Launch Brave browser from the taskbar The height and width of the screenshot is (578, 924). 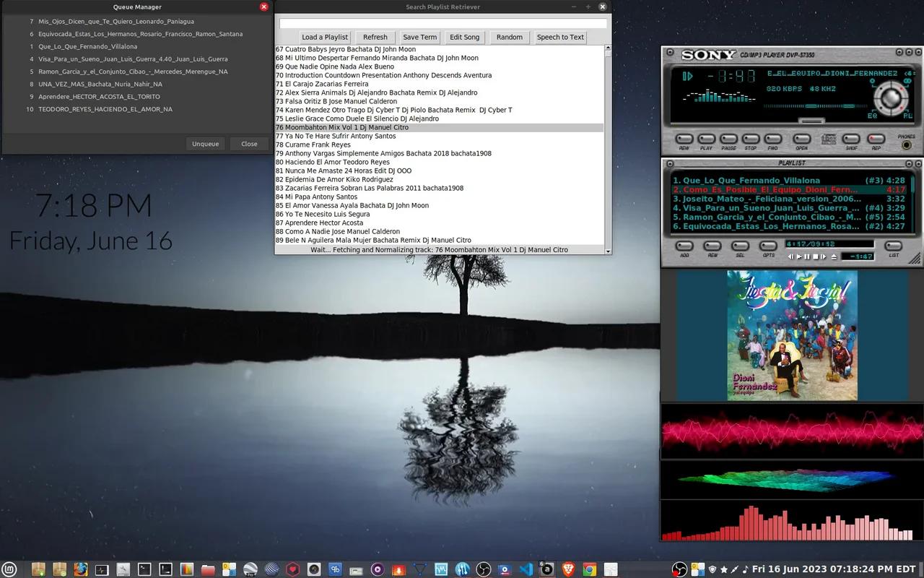568,569
